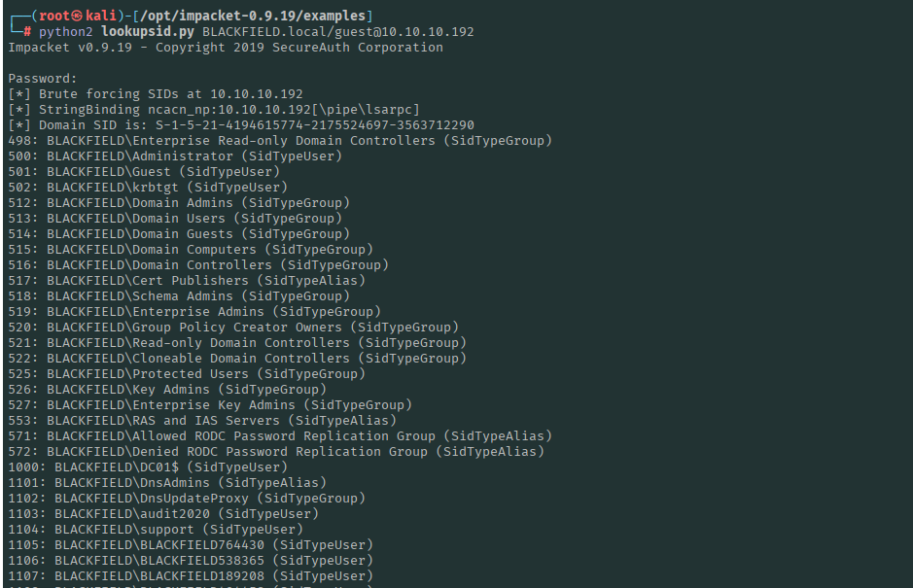The height and width of the screenshot is (588, 913).
Task: Click the Domain SID value line
Action: tap(241, 124)
